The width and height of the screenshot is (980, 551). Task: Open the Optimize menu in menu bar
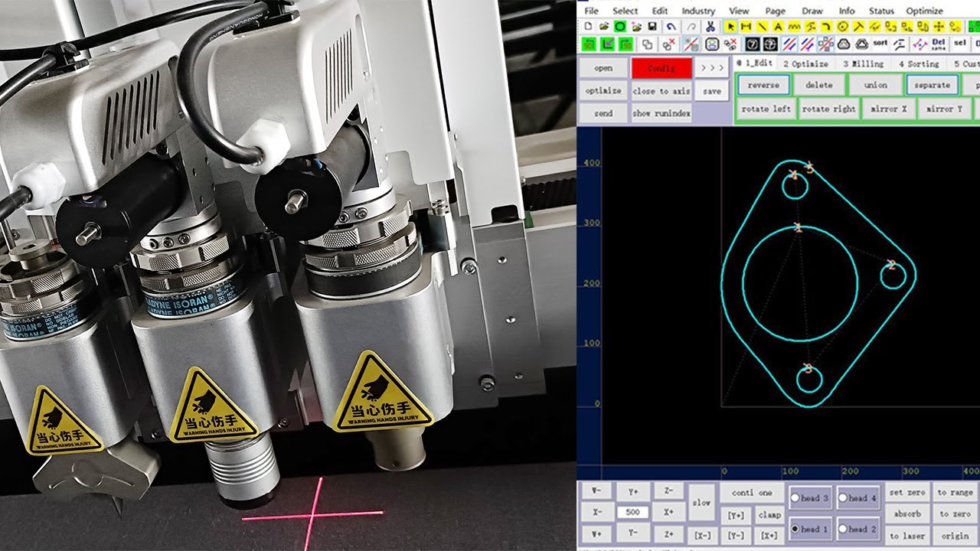coord(925,11)
